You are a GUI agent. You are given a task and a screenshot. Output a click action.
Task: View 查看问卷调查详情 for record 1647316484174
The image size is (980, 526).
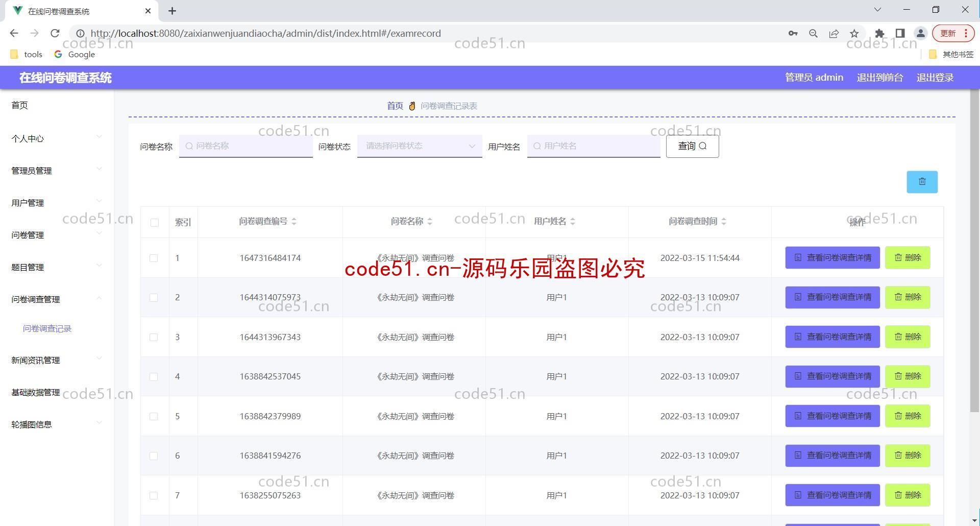pos(832,257)
